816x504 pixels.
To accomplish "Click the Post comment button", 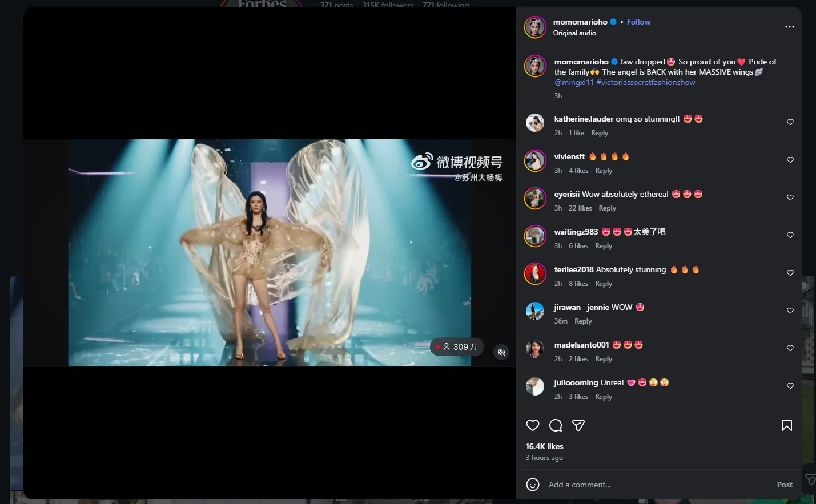I will click(785, 485).
